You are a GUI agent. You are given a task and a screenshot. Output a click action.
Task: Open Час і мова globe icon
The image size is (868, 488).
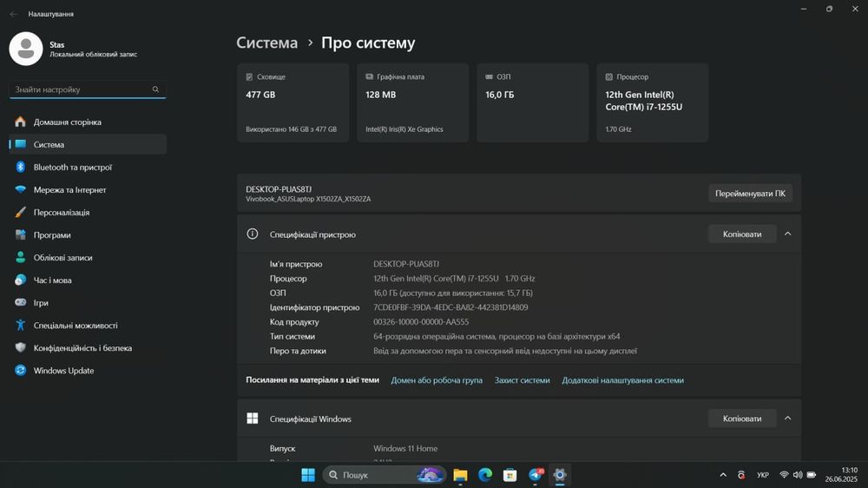point(21,280)
